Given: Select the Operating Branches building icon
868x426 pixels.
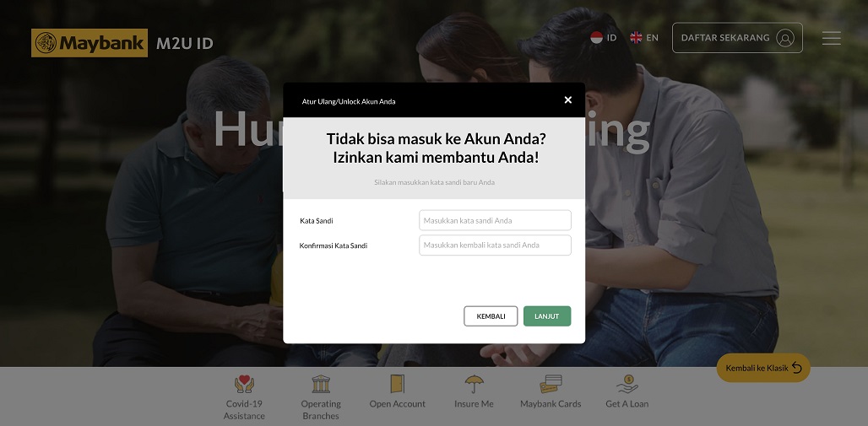Looking at the screenshot, I should pyautogui.click(x=321, y=383).
